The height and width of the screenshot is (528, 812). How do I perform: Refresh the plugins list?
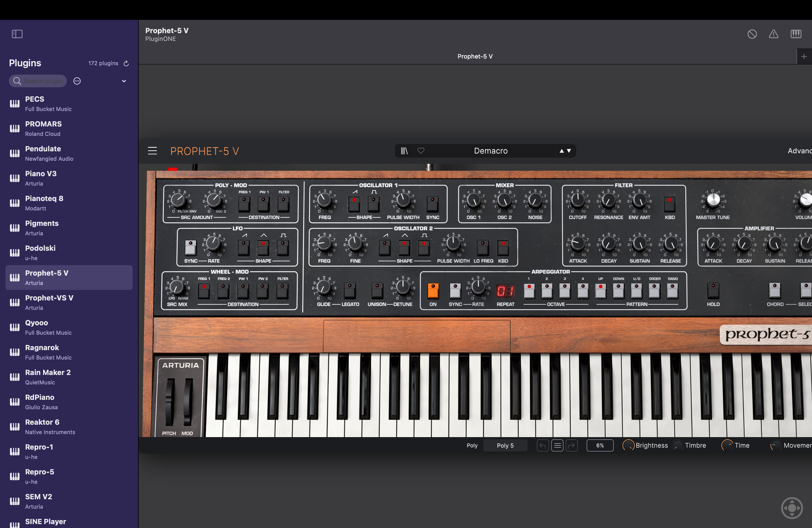pos(126,63)
